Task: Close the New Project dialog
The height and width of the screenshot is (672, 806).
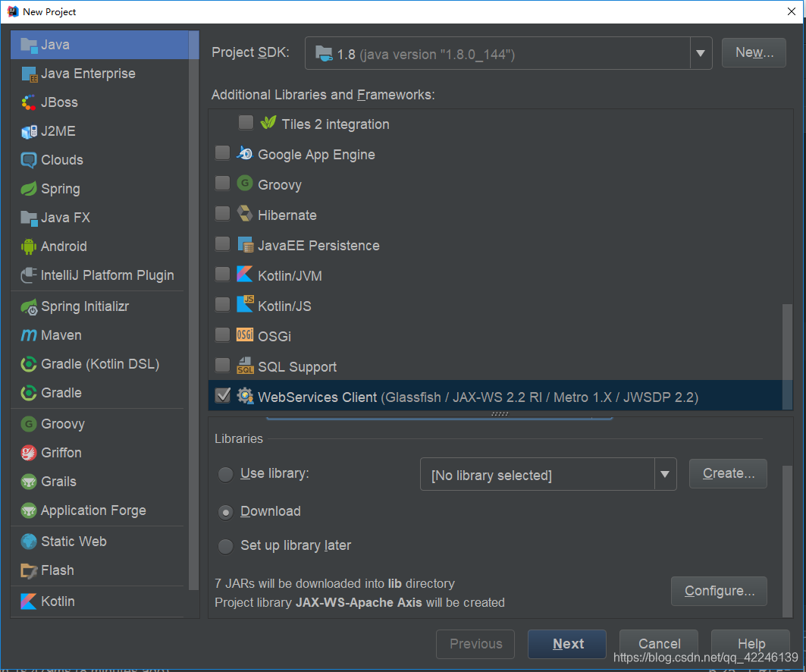Action: coord(791,11)
